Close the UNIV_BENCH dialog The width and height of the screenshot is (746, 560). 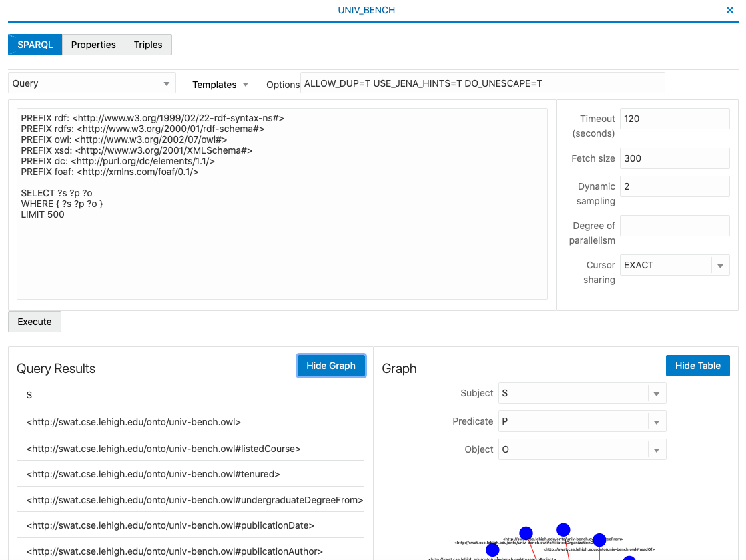[729, 10]
